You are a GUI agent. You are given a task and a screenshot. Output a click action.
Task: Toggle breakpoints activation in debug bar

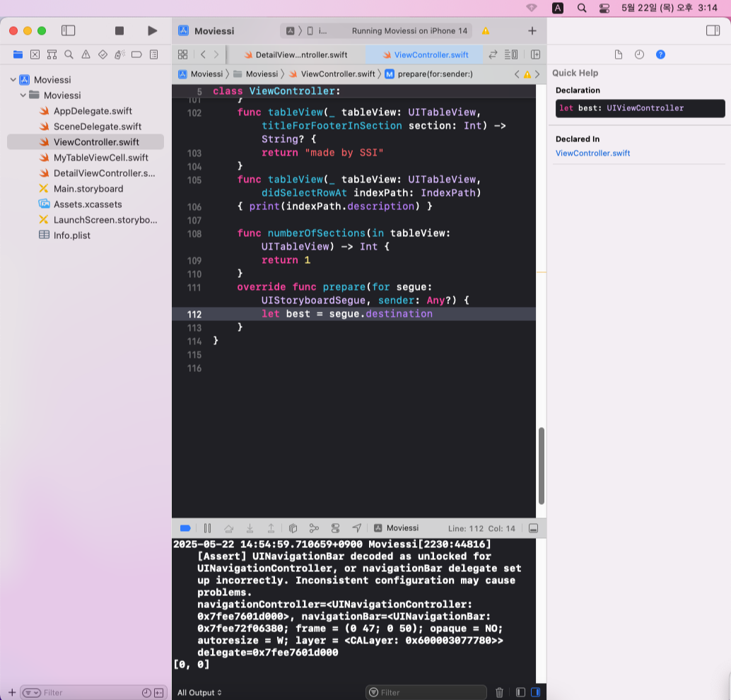(185, 528)
